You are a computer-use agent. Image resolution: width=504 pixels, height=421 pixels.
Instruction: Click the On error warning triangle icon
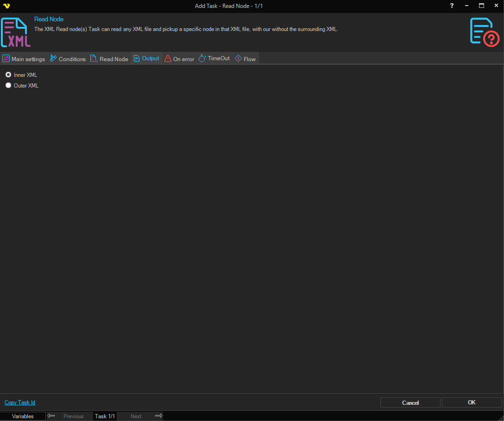[168, 59]
